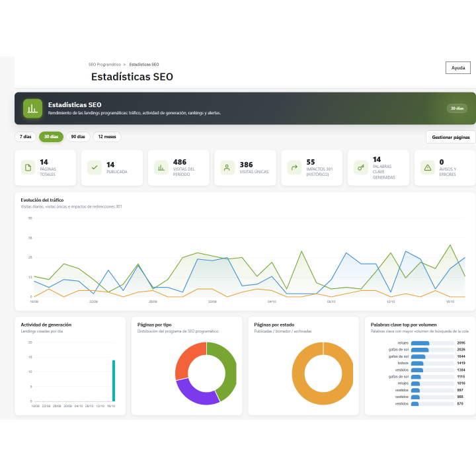Click the Evolución del tráfico chart title
This screenshot has height=476, width=476.
(x=42, y=200)
